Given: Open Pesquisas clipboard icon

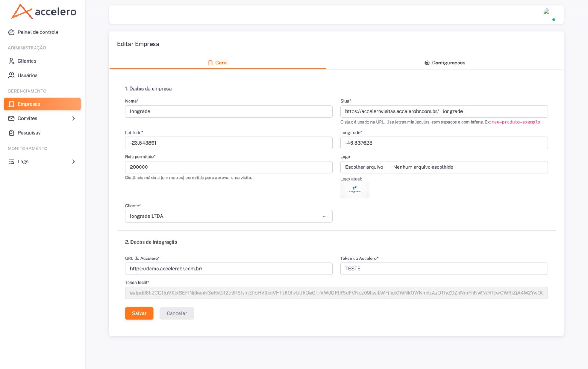Looking at the screenshot, I should click(11, 133).
